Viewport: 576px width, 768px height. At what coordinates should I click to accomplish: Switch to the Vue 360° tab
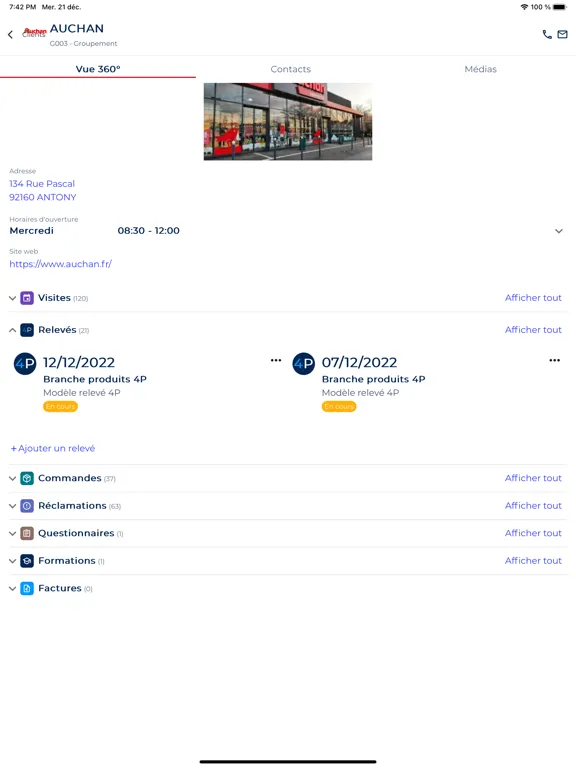(98, 69)
